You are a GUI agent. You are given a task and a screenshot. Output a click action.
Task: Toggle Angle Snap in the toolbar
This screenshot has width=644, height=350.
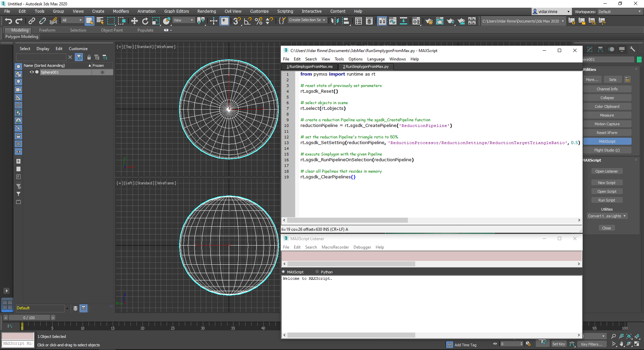click(x=248, y=21)
